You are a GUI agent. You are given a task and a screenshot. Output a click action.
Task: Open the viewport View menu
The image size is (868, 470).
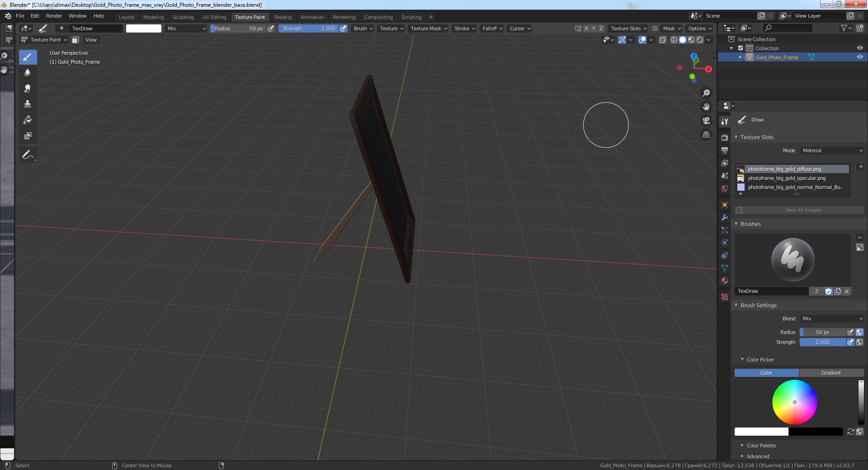point(91,40)
